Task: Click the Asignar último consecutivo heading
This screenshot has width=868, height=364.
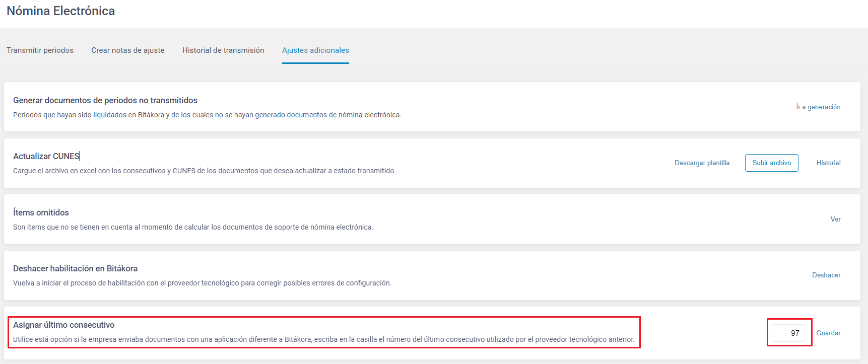Action: [64, 325]
